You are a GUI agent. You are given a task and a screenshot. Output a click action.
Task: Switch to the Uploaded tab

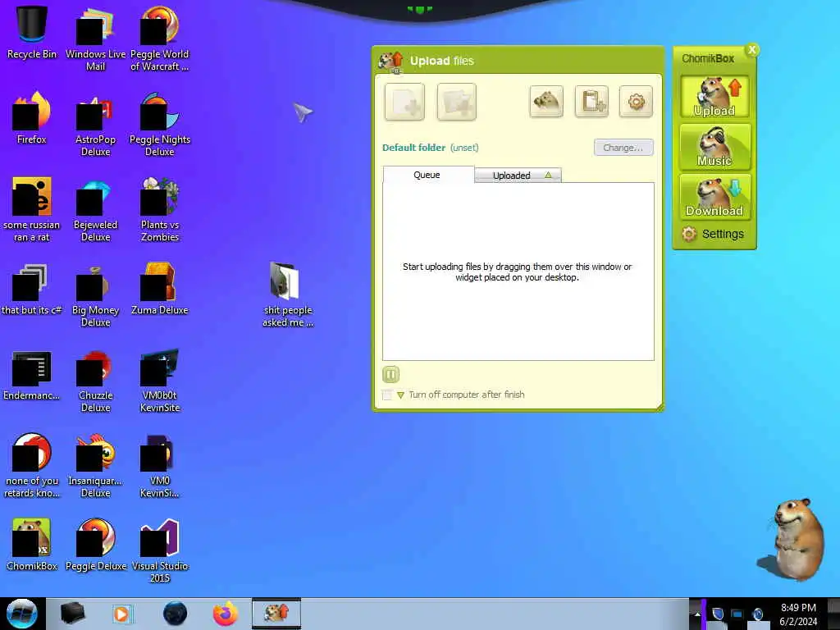tap(518, 176)
